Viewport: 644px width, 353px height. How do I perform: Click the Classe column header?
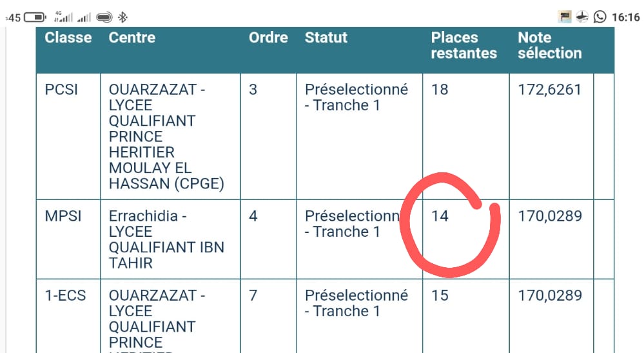pos(68,37)
